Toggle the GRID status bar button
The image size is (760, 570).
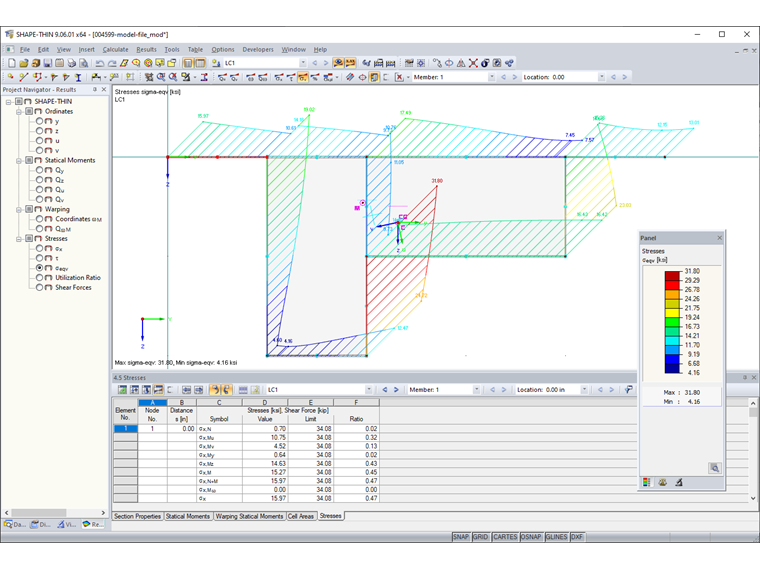[x=480, y=537]
